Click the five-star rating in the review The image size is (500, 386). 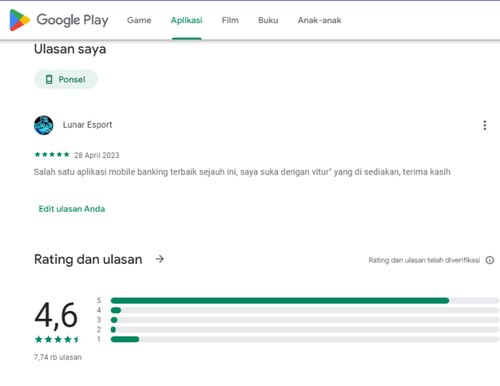[x=52, y=154]
